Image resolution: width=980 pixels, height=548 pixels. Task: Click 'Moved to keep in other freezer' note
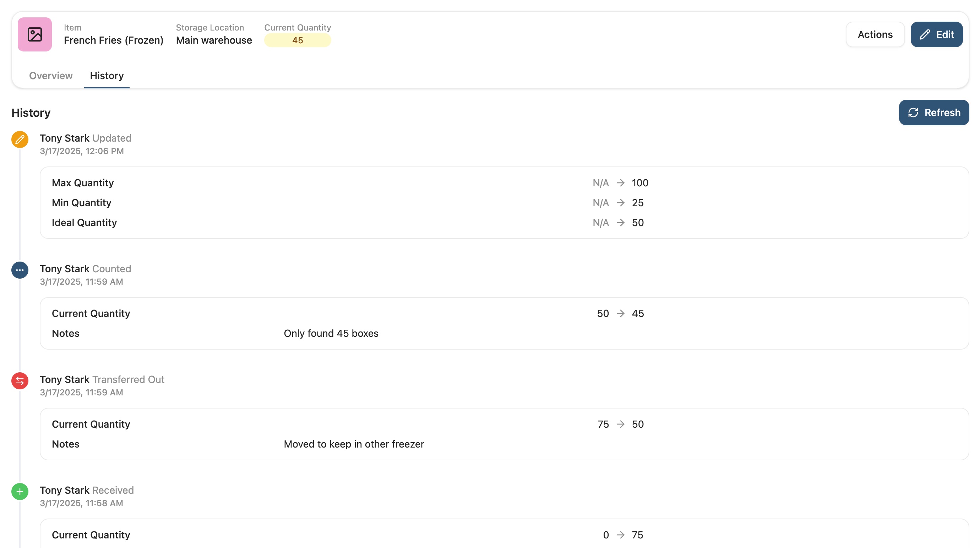[x=353, y=444]
